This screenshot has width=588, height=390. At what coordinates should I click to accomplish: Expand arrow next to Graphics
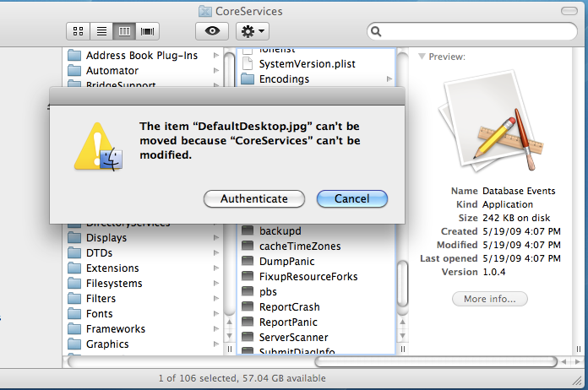click(x=216, y=344)
